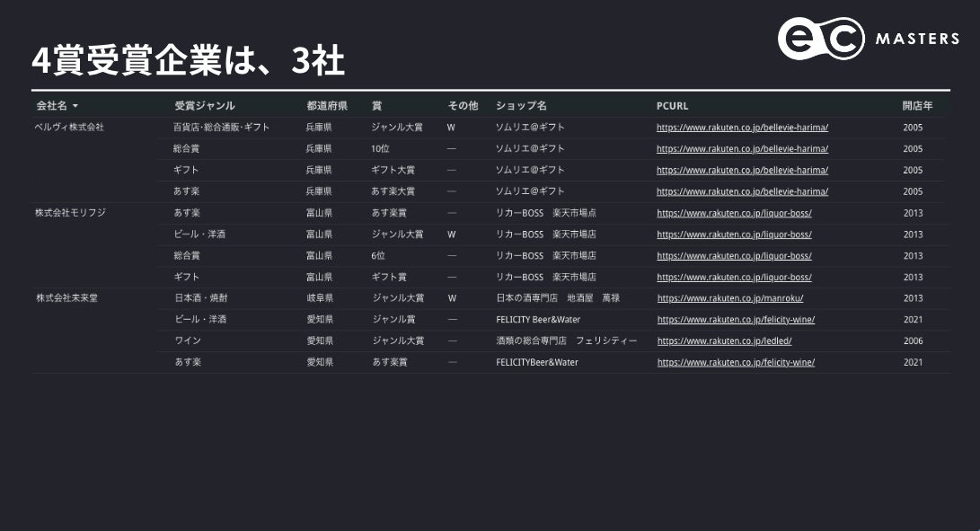Open liquor-boss link in the ギフト賞 row
The image size is (980, 531).
coord(735,277)
